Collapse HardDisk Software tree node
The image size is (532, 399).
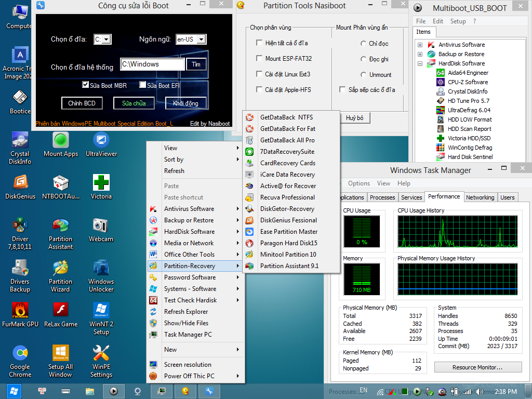click(420, 63)
